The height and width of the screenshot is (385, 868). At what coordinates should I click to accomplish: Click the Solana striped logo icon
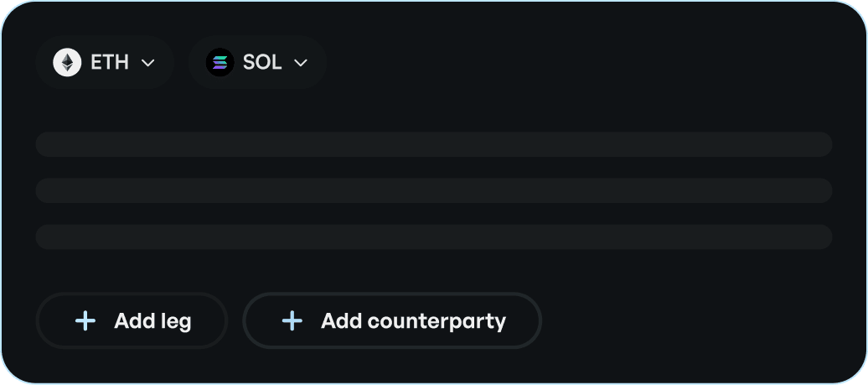(220, 63)
